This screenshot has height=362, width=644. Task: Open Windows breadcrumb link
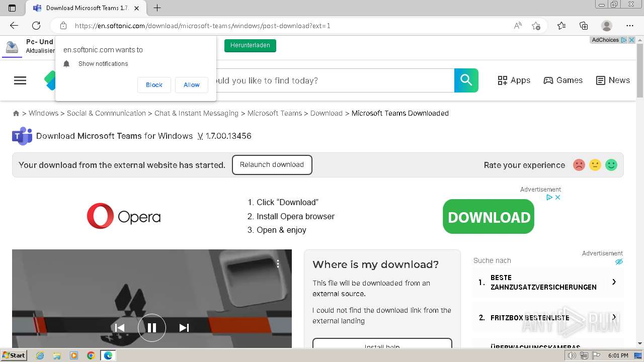43,113
